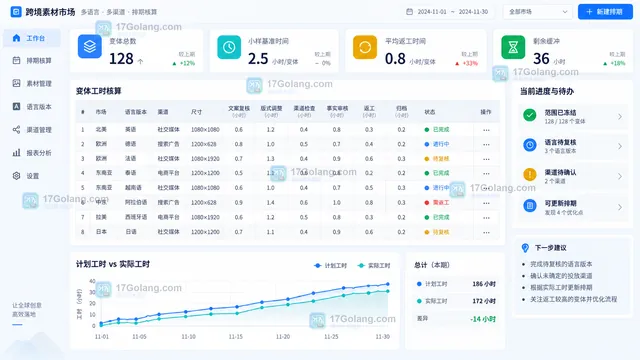Click the 电商平台 channel cell in row 4

(169, 173)
